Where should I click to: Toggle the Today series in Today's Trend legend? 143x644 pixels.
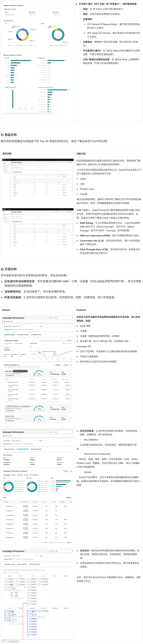pos(65,343)
